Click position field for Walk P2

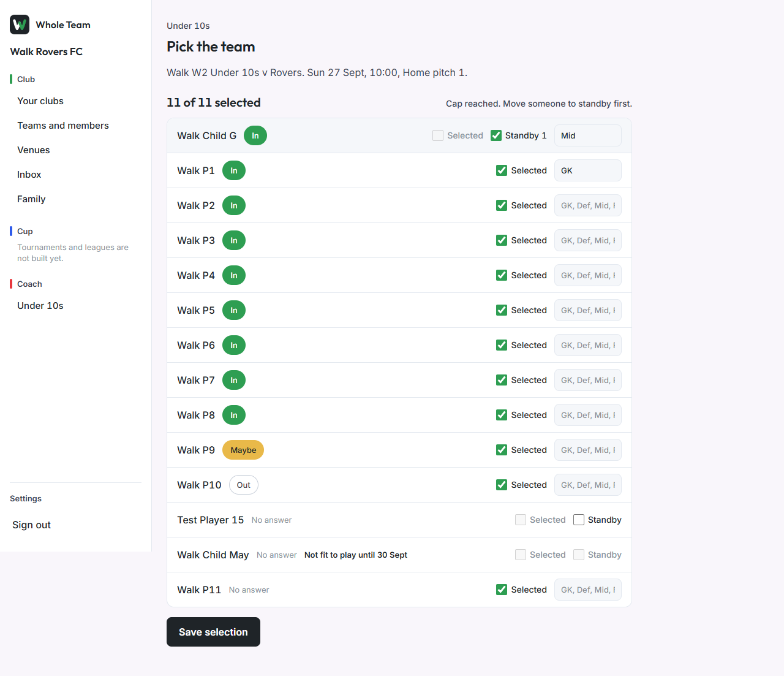[x=588, y=205]
